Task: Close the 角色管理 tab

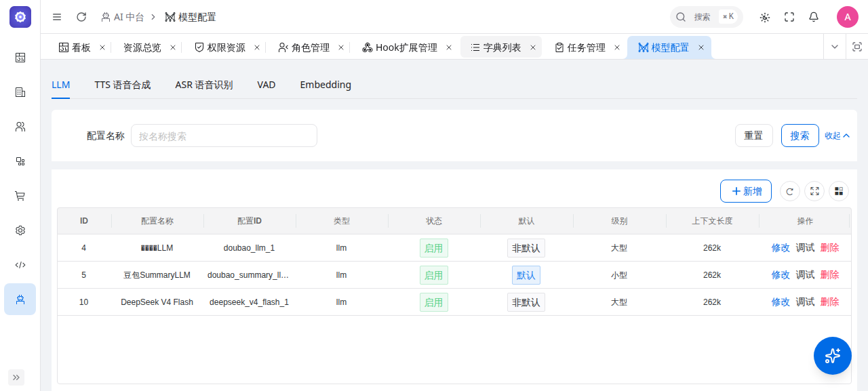Action: tap(341, 47)
